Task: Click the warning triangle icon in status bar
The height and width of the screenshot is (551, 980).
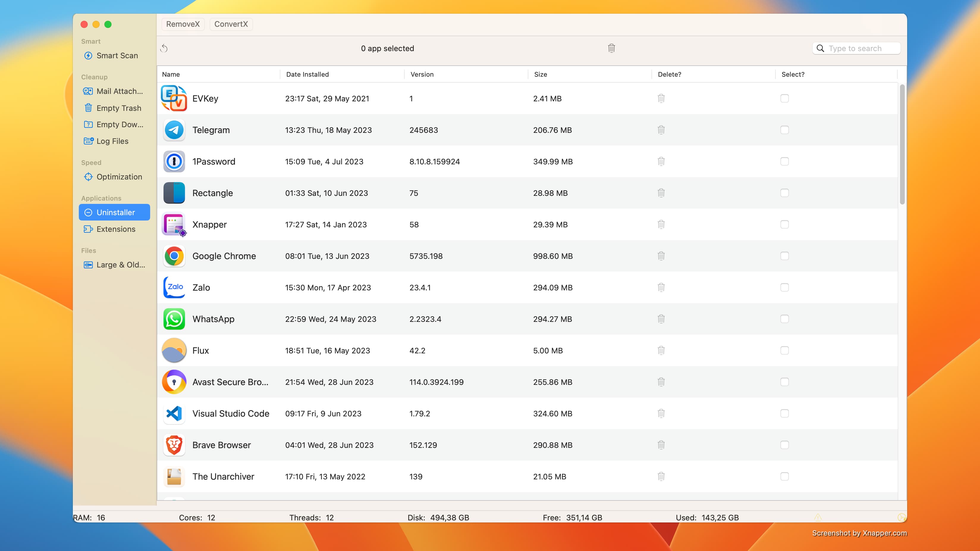Action: [x=818, y=517]
